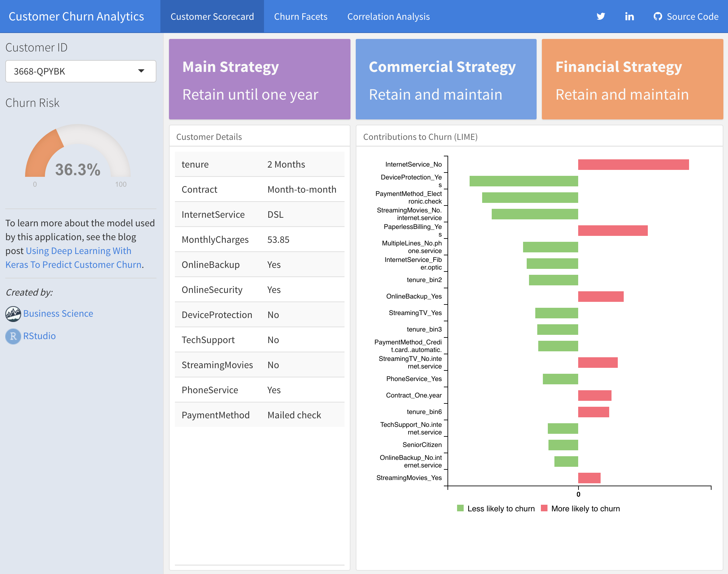Switch to the Churn Facets tab
The width and height of the screenshot is (728, 574).
point(301,16)
